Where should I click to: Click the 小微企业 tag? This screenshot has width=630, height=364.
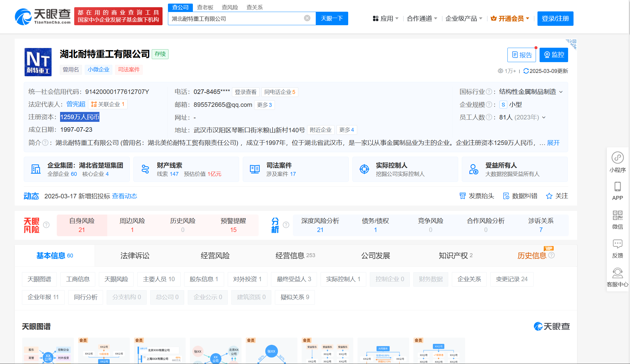click(x=99, y=70)
